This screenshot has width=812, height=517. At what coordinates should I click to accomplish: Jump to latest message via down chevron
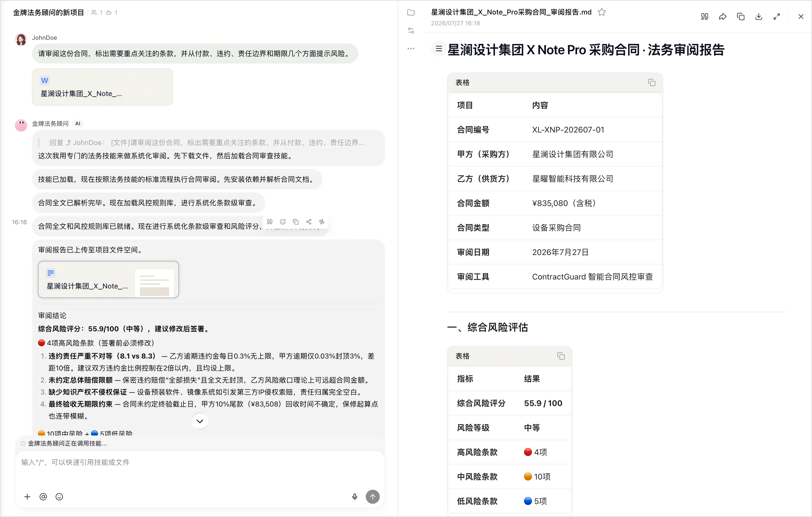pyautogui.click(x=200, y=421)
